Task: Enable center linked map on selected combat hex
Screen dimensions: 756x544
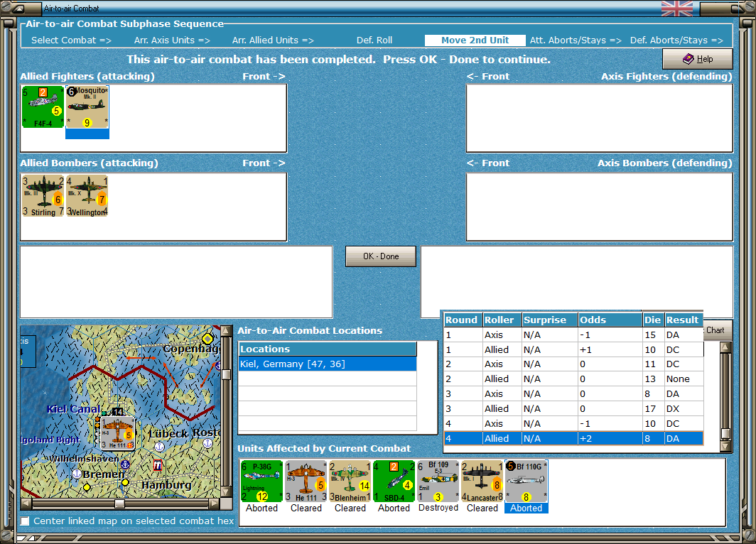Action: pos(25,521)
